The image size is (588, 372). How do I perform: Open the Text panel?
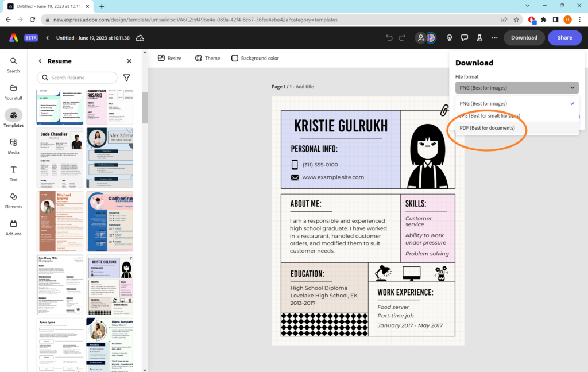(13, 173)
